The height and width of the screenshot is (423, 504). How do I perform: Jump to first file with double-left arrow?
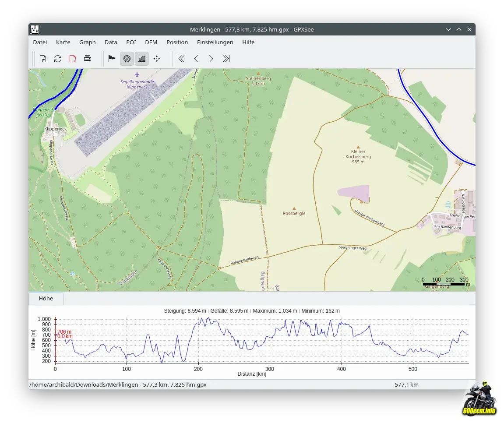(181, 59)
